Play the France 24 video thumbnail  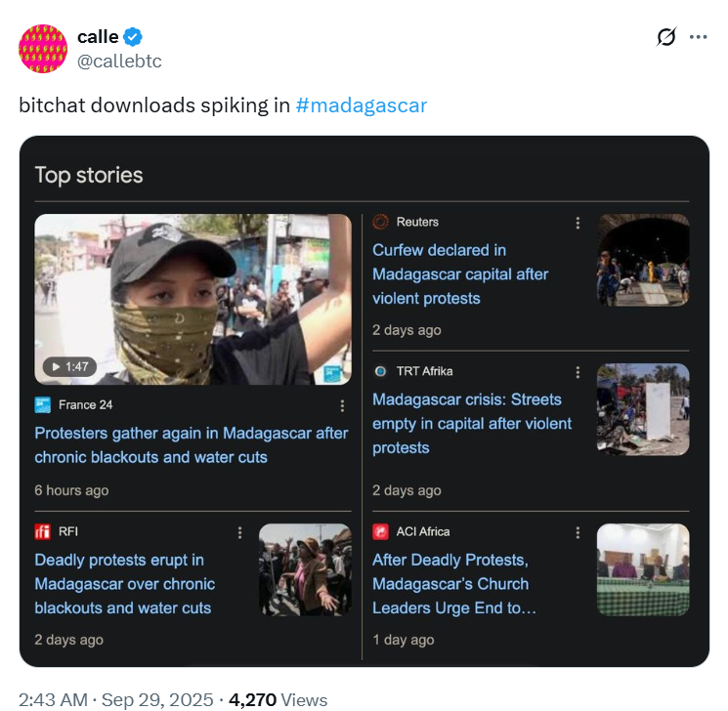(x=193, y=299)
